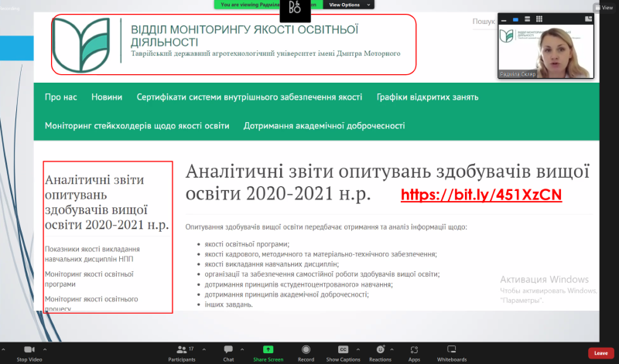Click the bullet text 'інших завдань.'
The image size is (619, 364).
point(228,304)
